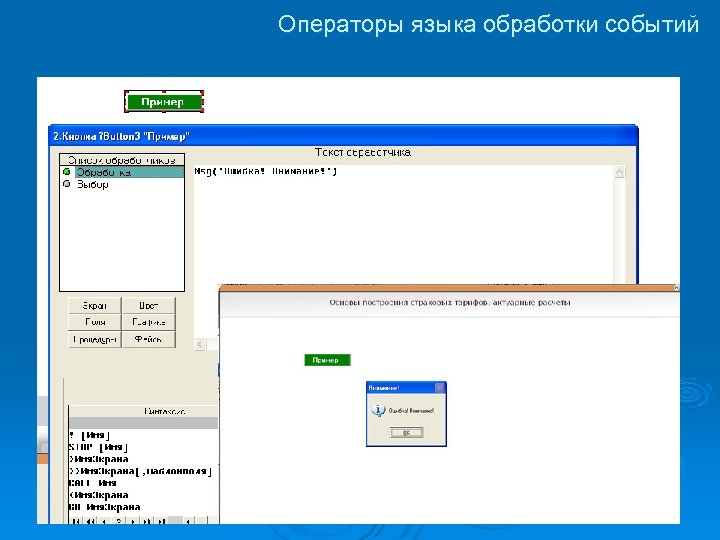The width and height of the screenshot is (720, 540).
Task: Select the Выбор handler row in the list
Action: click(x=122, y=185)
